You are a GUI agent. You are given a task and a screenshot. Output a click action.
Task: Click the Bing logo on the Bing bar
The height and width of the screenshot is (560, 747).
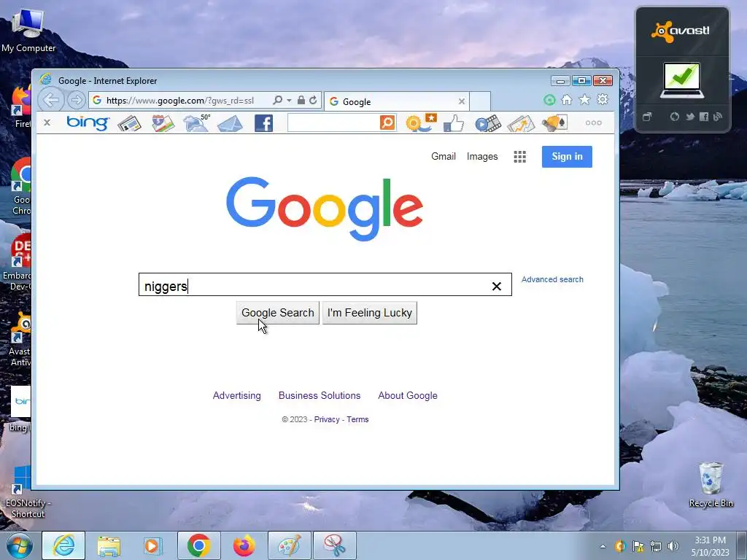88,122
